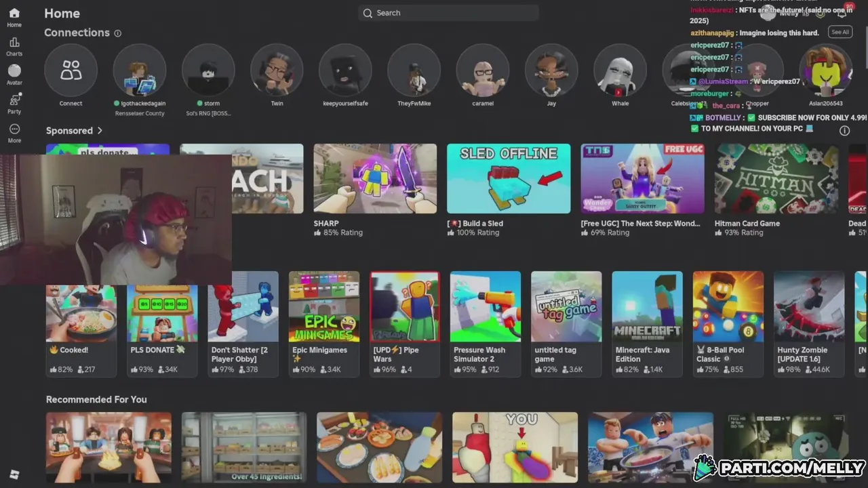Click the Connections info icon

pyautogui.click(x=118, y=33)
